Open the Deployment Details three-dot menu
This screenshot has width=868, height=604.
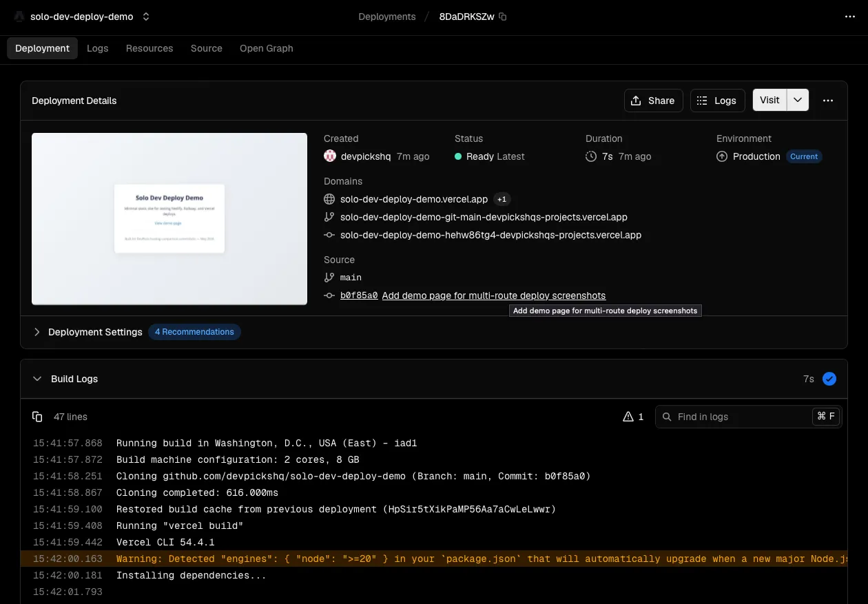(x=828, y=100)
